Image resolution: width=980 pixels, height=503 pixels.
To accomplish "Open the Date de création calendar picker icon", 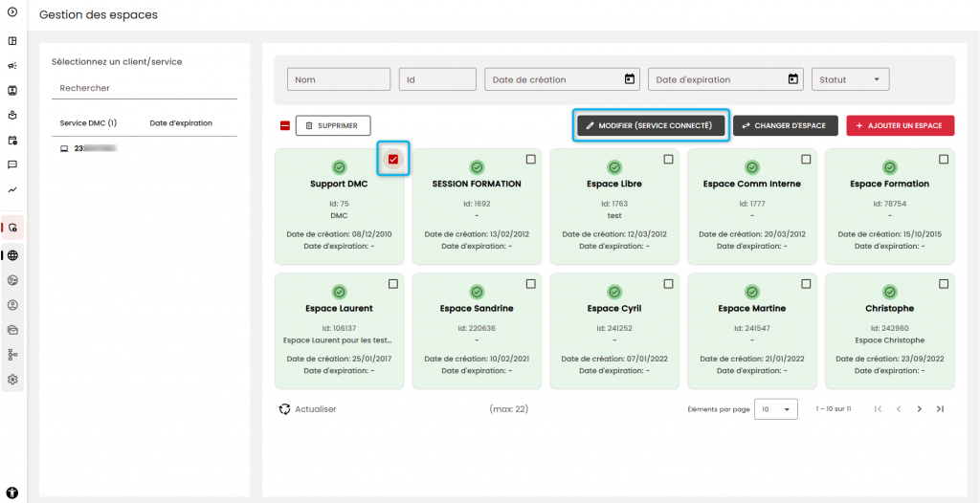I will [630, 79].
